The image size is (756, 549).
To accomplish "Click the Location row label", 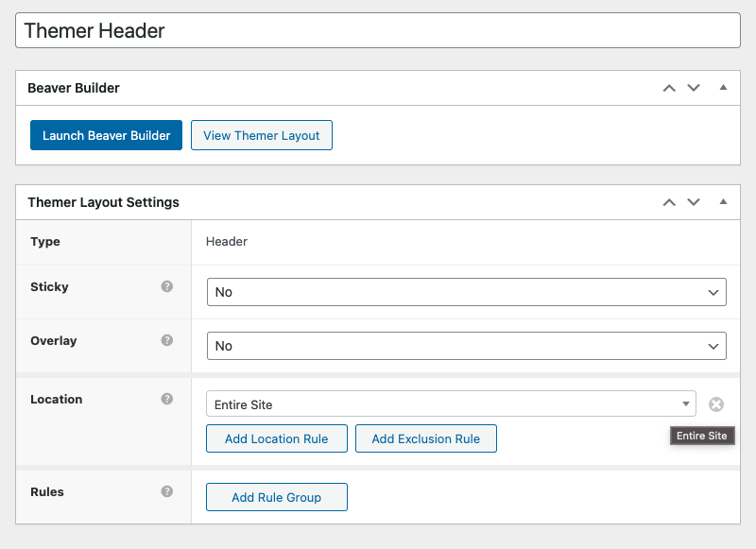I will 57,400.
